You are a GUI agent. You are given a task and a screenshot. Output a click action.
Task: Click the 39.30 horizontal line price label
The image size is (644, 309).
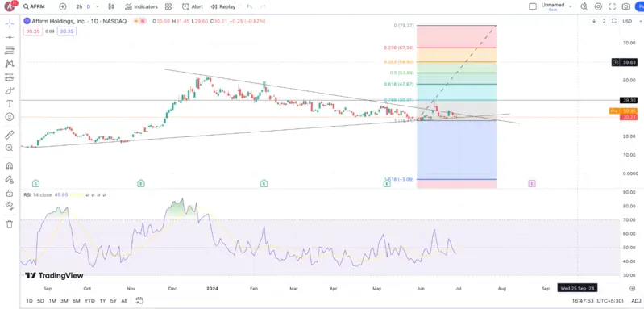pyautogui.click(x=629, y=100)
